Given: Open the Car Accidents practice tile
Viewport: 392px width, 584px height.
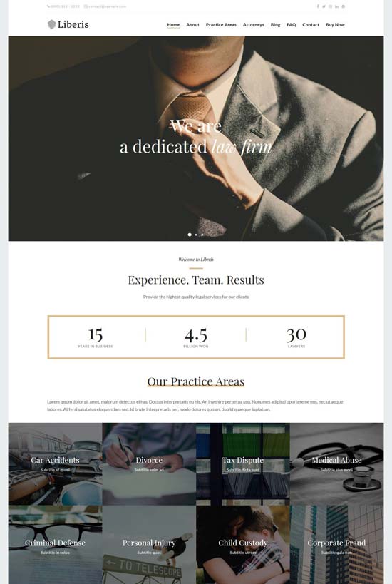Looking at the screenshot, I should coord(55,463).
